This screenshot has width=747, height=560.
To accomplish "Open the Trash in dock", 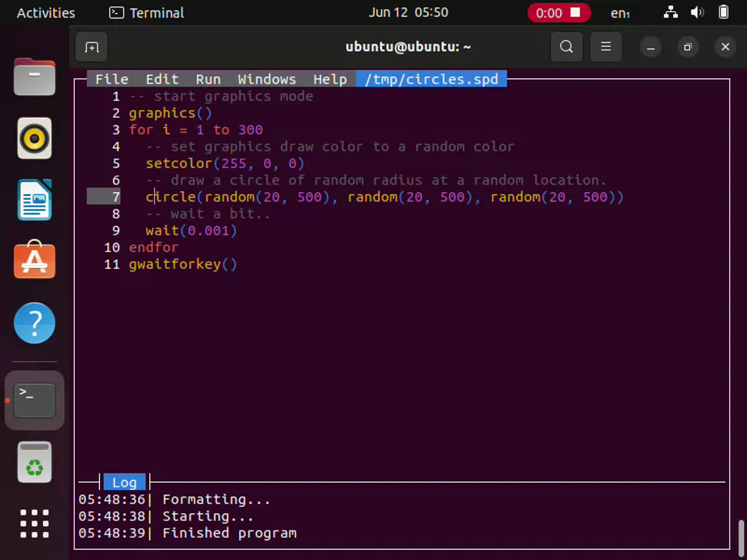I will pos(35,462).
